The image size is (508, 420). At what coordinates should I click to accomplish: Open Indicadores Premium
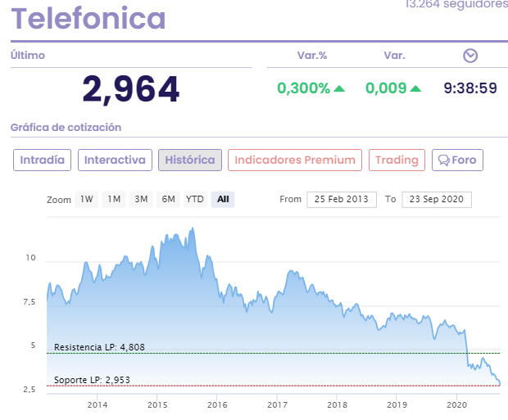[x=295, y=160]
